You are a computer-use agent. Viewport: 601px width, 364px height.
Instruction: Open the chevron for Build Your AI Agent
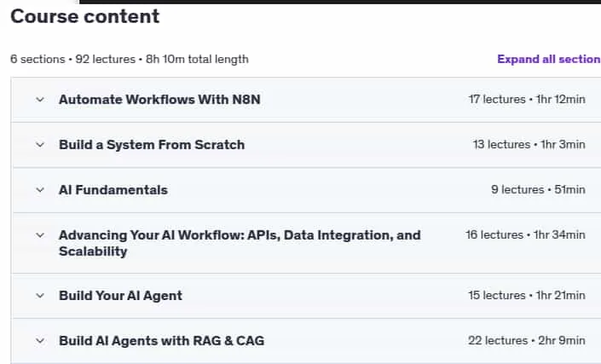click(40, 296)
